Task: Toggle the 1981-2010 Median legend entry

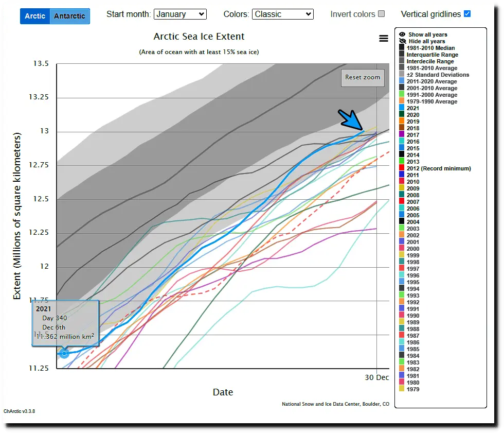Action: [x=430, y=48]
